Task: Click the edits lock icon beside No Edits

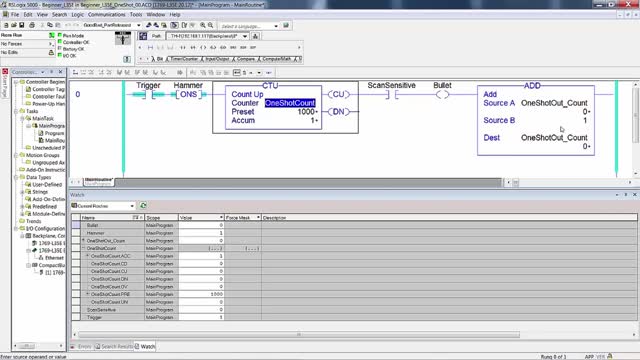Action: tap(51, 52)
